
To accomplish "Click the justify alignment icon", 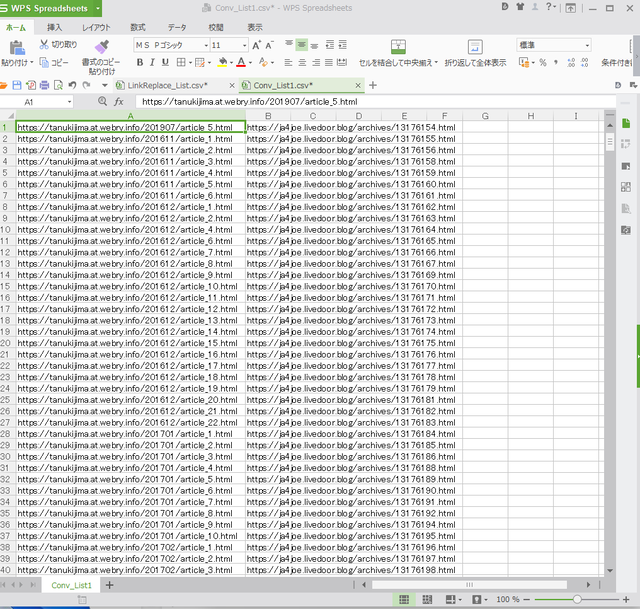I will (329, 62).
